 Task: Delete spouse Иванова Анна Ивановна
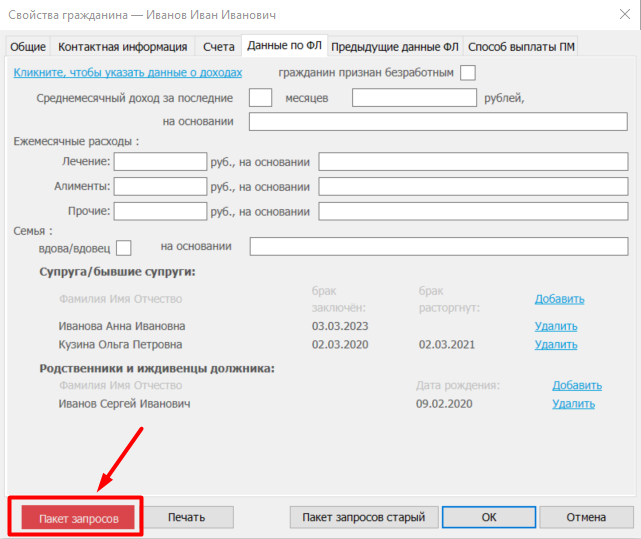pos(556,326)
